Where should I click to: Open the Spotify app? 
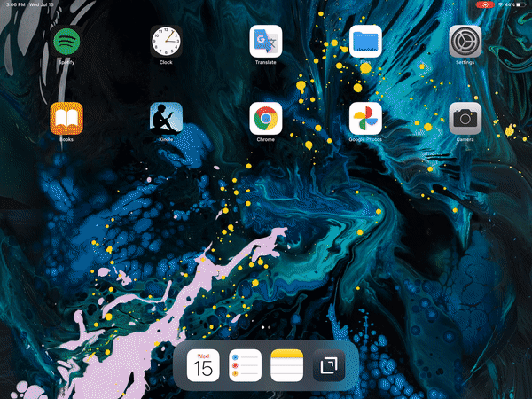tap(66, 41)
